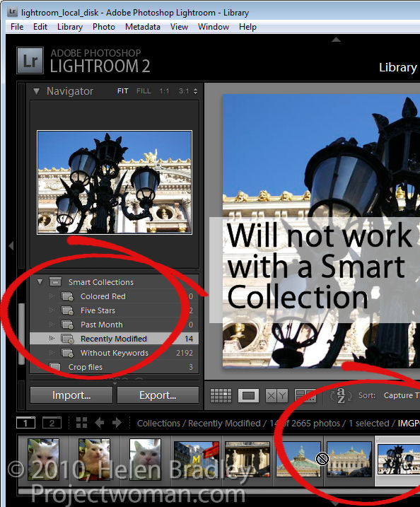The image size is (420, 507).
Task: Open Navigator zoom ratio dropdown arrows
Action: coord(195,91)
